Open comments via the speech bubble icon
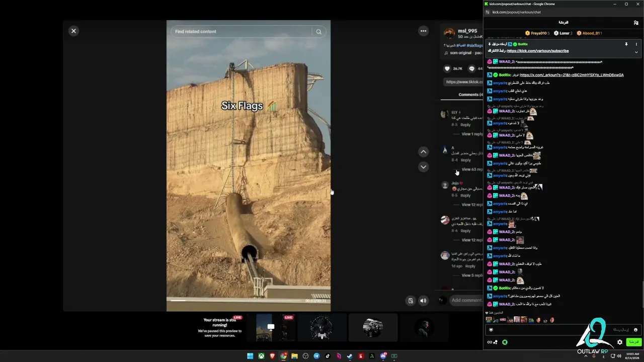The width and height of the screenshot is (644, 362). click(x=472, y=68)
